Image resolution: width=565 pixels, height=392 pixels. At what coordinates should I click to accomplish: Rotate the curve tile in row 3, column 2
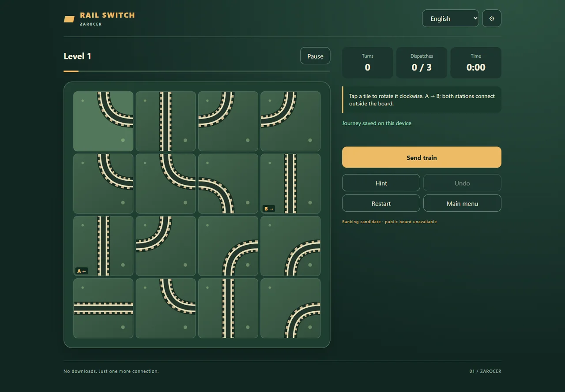point(166,246)
